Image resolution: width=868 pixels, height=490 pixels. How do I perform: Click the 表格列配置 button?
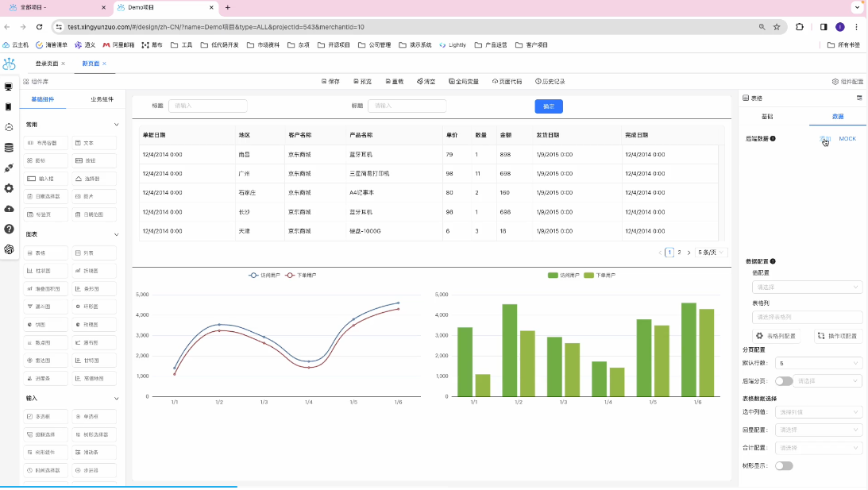click(x=776, y=336)
